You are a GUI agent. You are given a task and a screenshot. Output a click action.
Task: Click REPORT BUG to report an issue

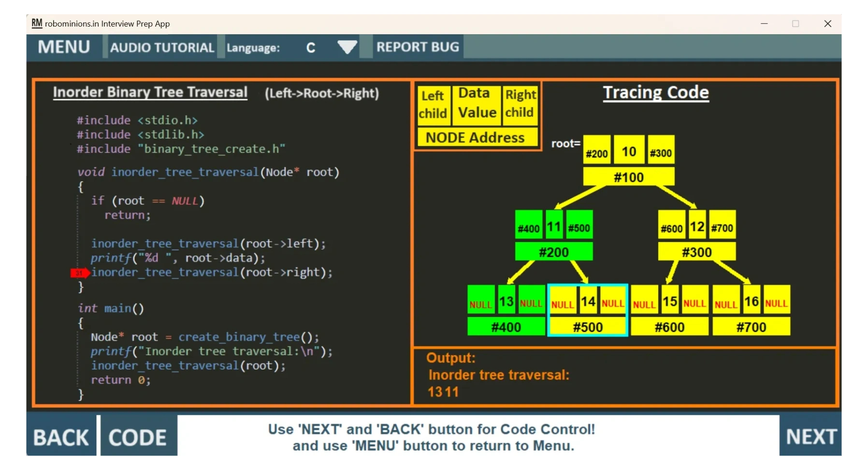(418, 47)
